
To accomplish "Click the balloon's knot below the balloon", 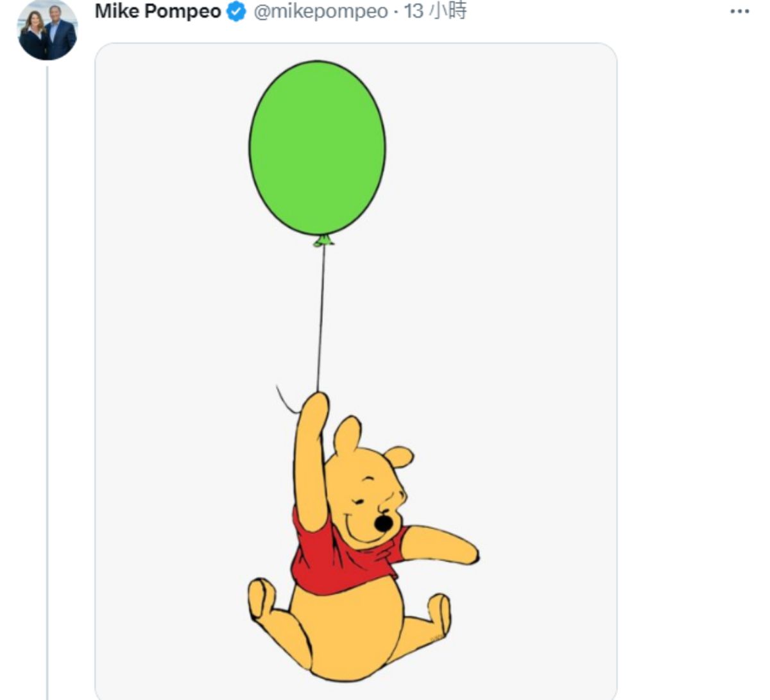I will point(323,241).
